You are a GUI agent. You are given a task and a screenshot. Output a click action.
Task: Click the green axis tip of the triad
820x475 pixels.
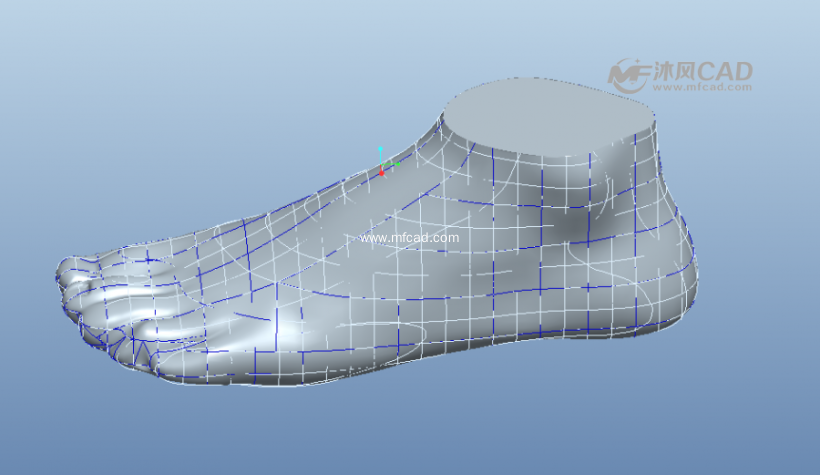pyautogui.click(x=396, y=164)
